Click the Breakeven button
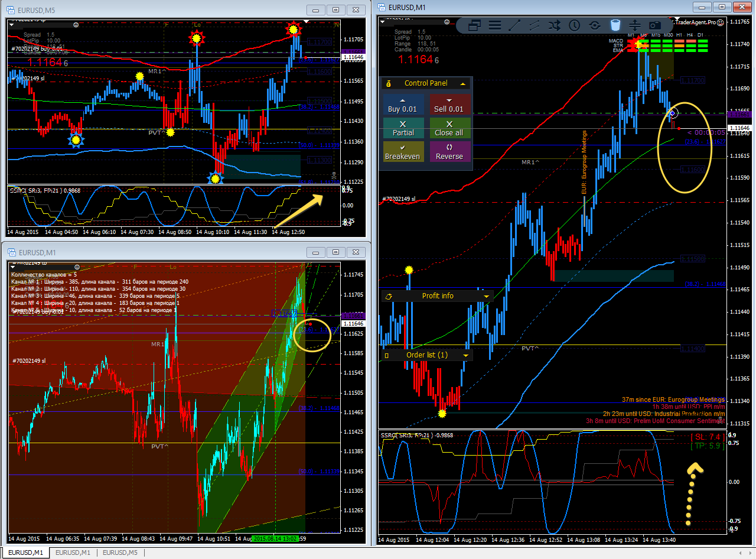 point(402,151)
